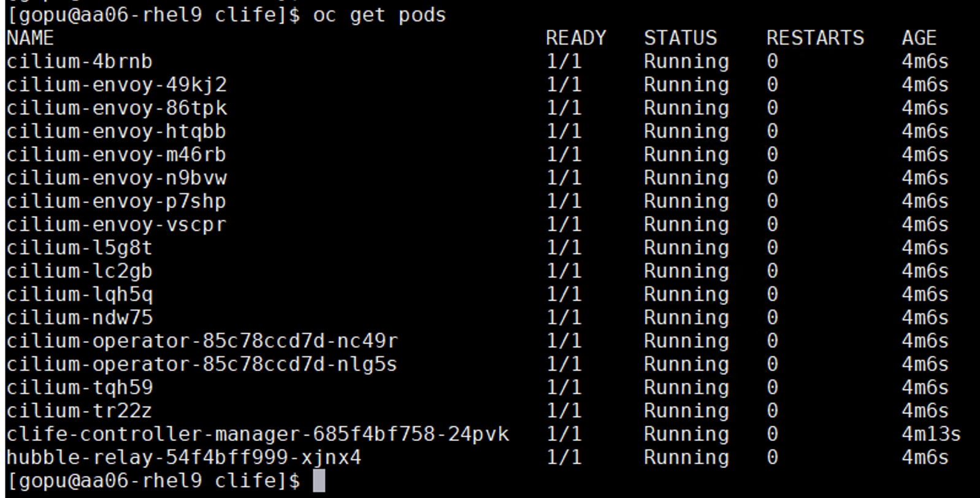The image size is (980, 498).
Task: Click the cilium-tr22z pod name
Action: (79, 411)
